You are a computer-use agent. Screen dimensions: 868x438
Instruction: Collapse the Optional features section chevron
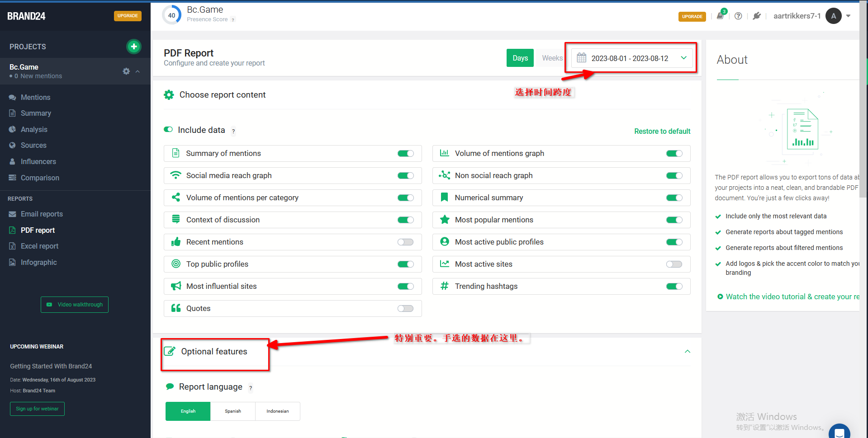[688, 351]
